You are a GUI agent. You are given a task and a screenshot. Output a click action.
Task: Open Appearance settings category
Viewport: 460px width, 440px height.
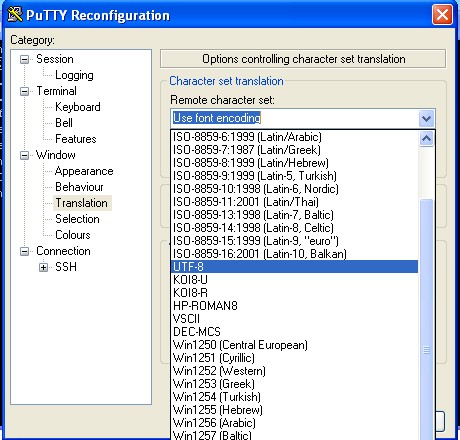(84, 171)
